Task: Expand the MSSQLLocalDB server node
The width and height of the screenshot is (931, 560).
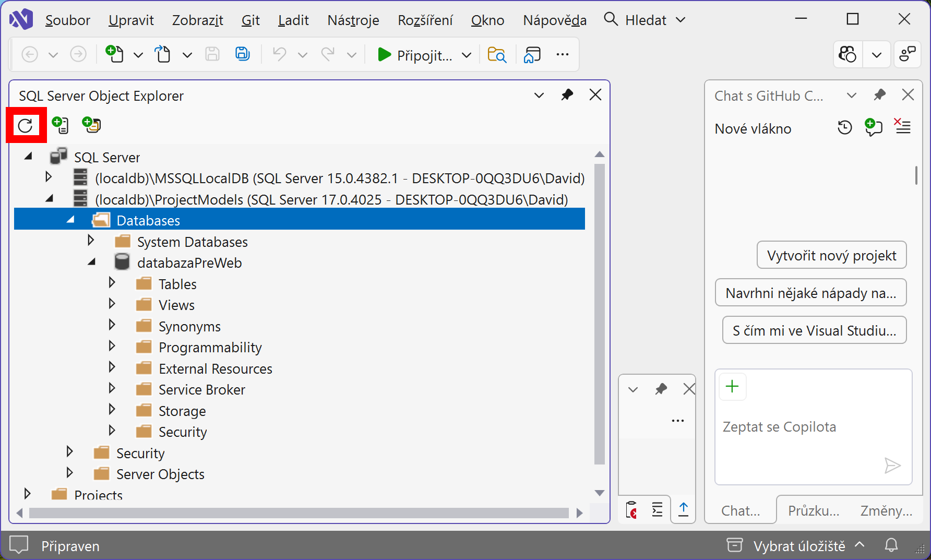Action: [x=49, y=177]
